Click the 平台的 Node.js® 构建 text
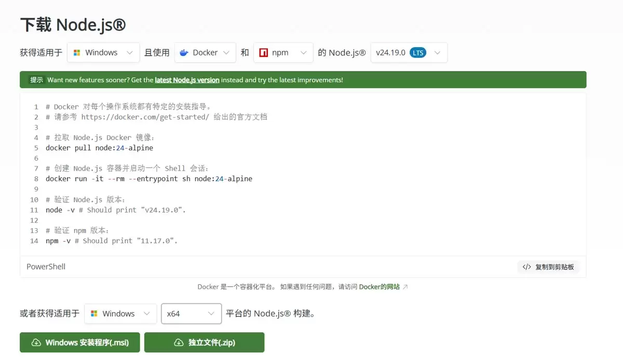 click(x=270, y=314)
